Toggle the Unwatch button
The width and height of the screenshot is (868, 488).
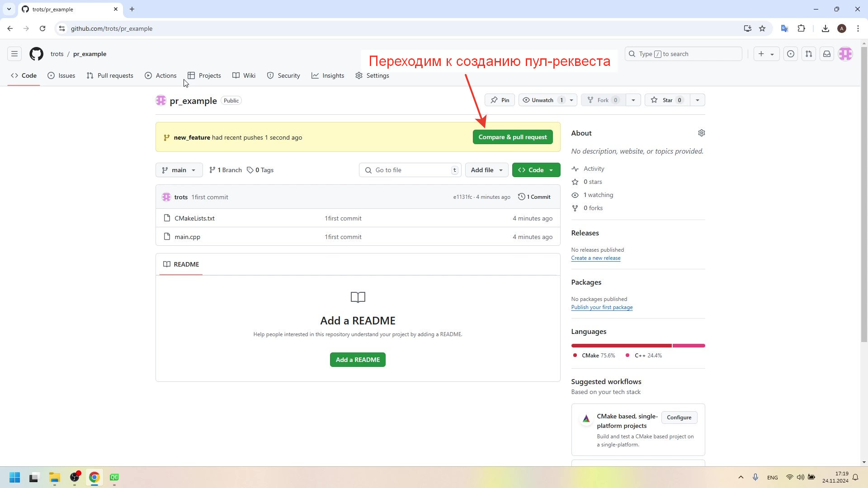[x=542, y=100]
